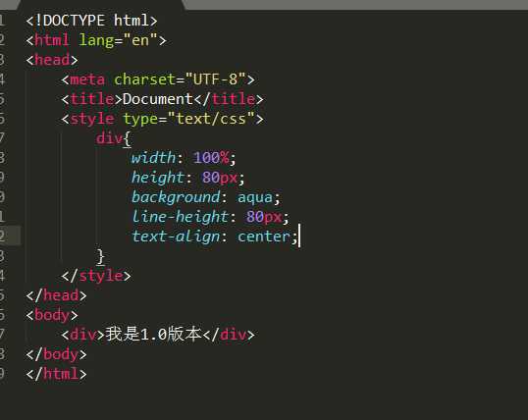Click the aqua color value
This screenshot has height=420, width=528.
point(255,197)
